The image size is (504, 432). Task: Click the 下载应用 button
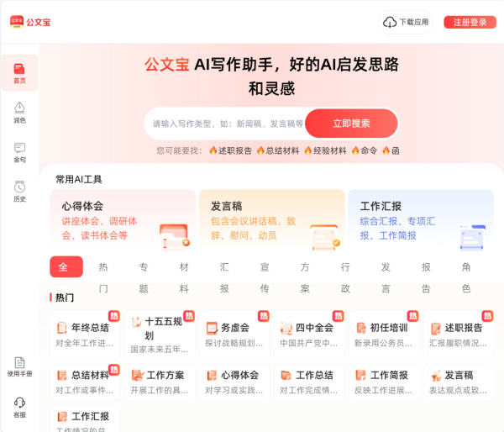point(406,22)
